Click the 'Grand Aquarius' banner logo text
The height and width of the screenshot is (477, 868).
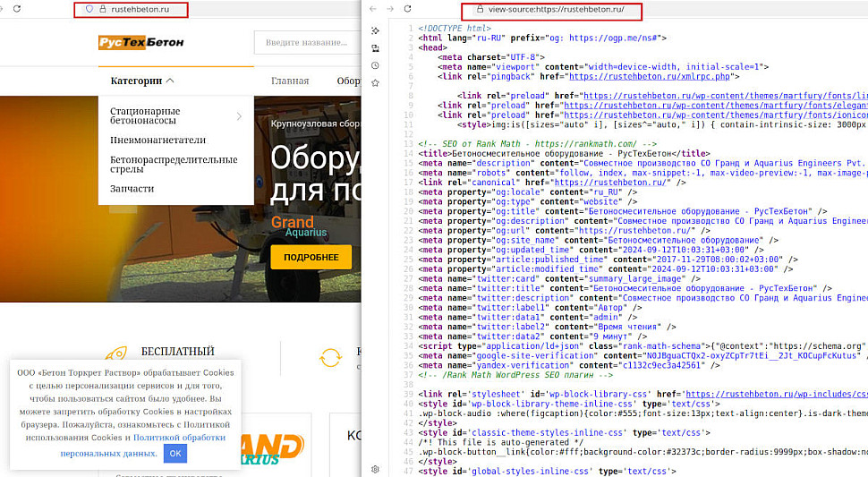pos(298,226)
